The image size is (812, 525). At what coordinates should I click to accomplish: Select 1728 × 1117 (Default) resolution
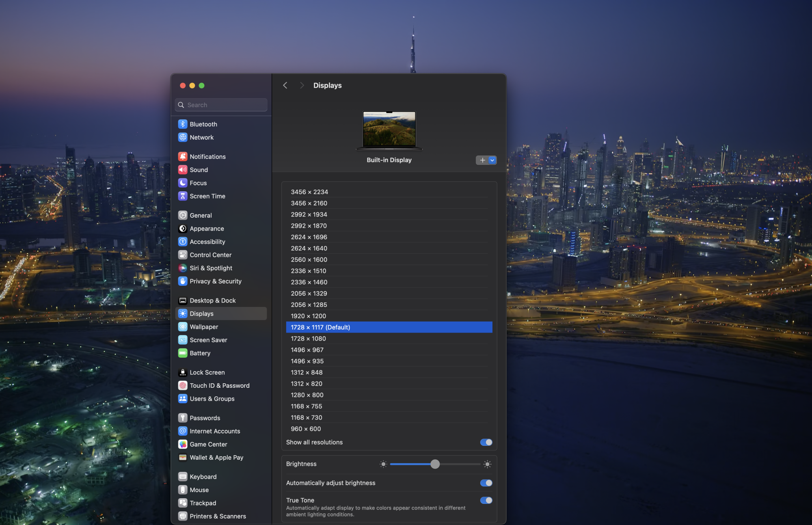pyautogui.click(x=389, y=327)
